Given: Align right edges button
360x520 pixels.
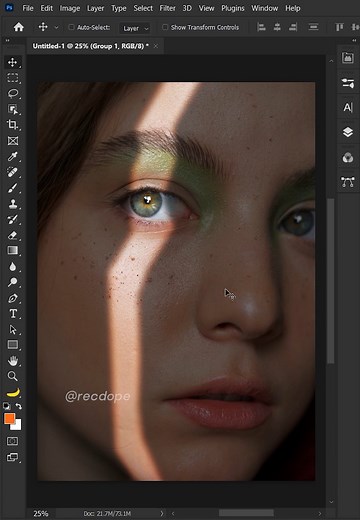Looking at the screenshot, I should pyautogui.click(x=293, y=27).
